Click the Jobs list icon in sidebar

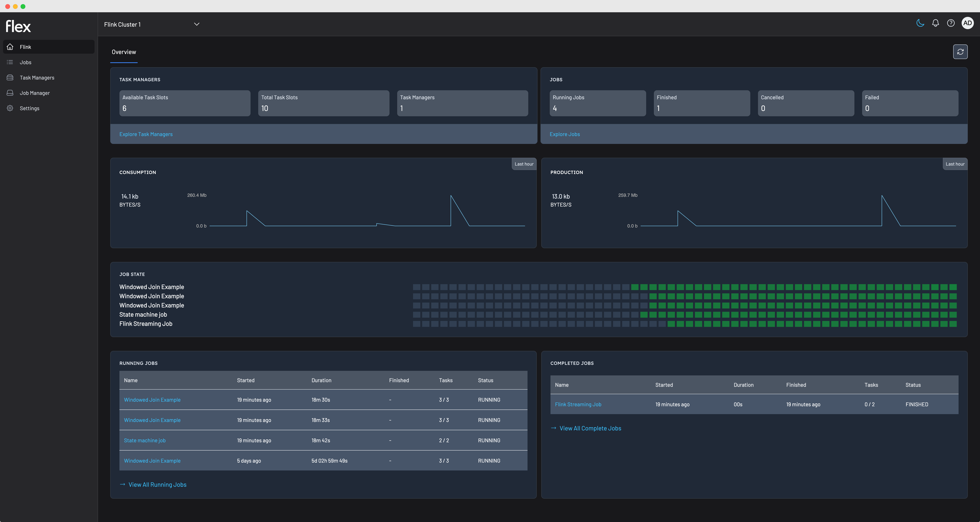pos(10,62)
